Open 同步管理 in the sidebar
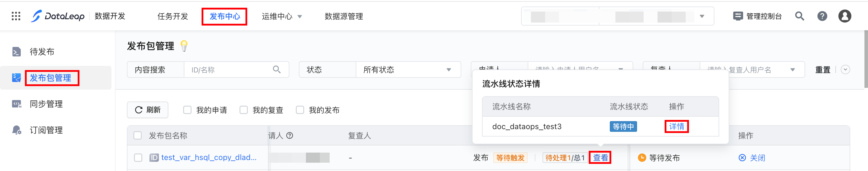The width and height of the screenshot is (868, 171). tap(46, 104)
